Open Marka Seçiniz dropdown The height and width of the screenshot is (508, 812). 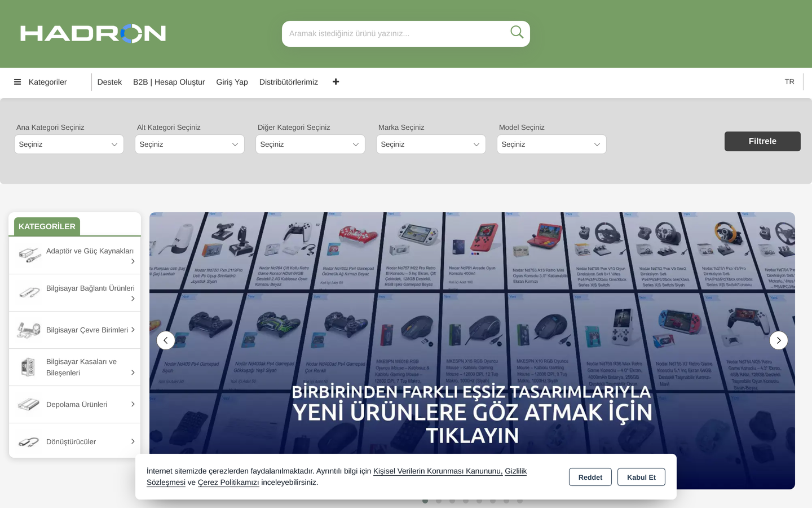(431, 144)
